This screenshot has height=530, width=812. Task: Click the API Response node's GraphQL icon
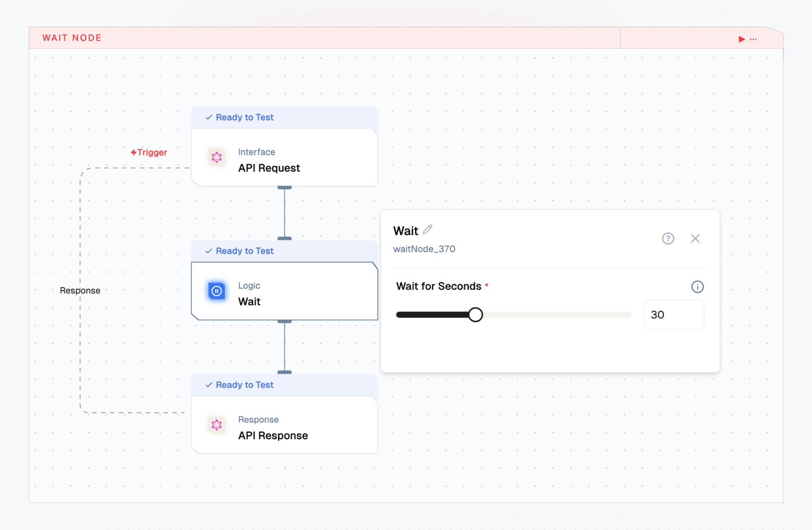point(217,425)
